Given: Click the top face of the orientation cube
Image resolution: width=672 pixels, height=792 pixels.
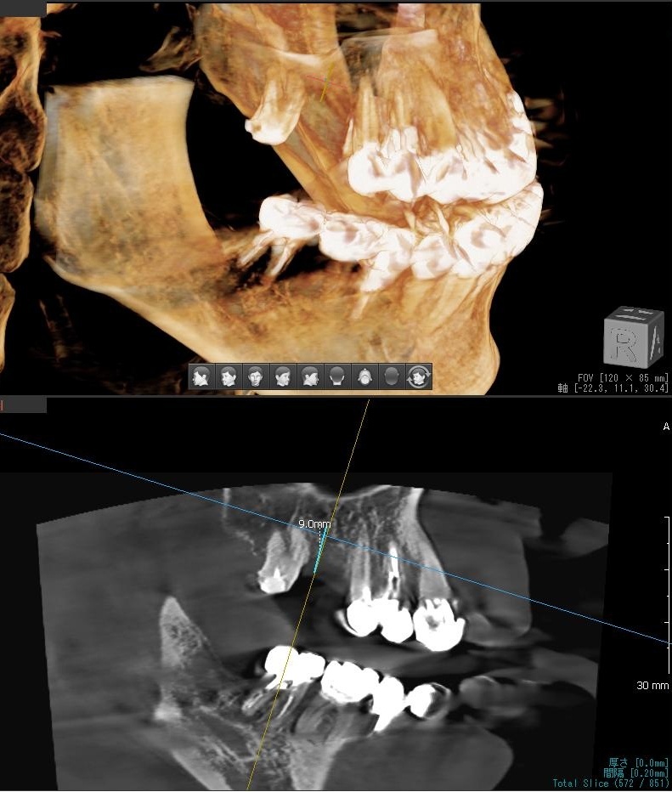Looking at the screenshot, I should [x=635, y=314].
